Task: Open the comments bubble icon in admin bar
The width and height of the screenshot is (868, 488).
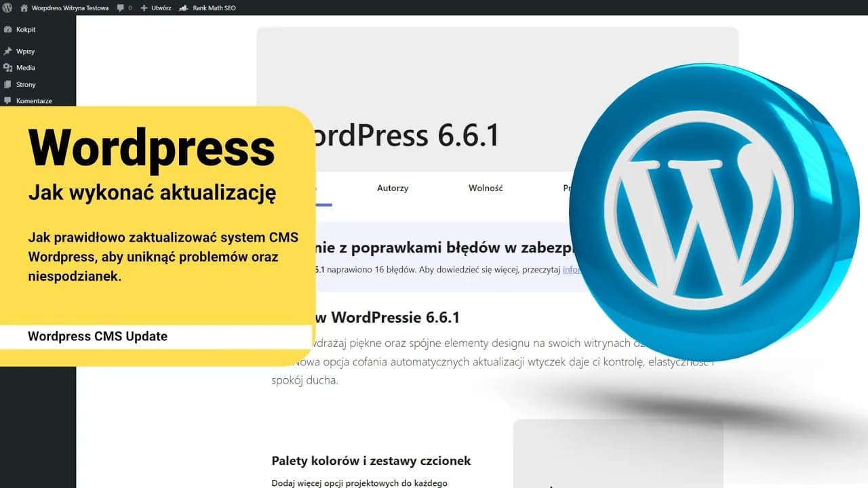Action: (x=120, y=8)
